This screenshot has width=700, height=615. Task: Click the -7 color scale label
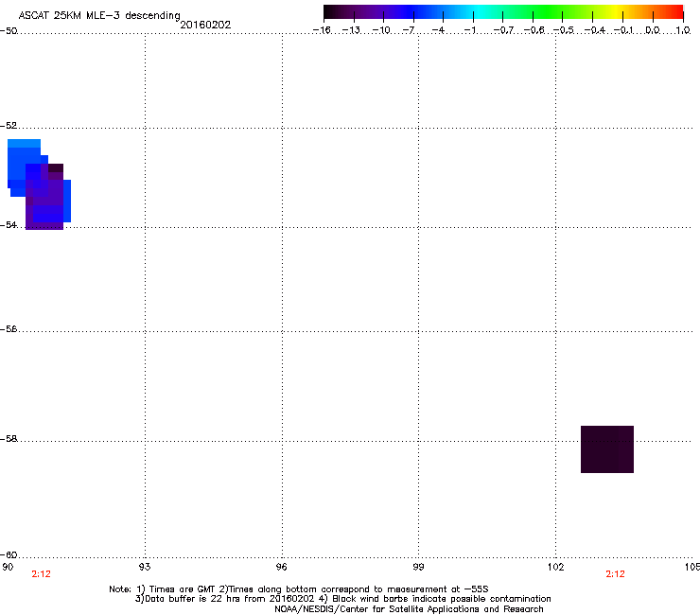[409, 30]
